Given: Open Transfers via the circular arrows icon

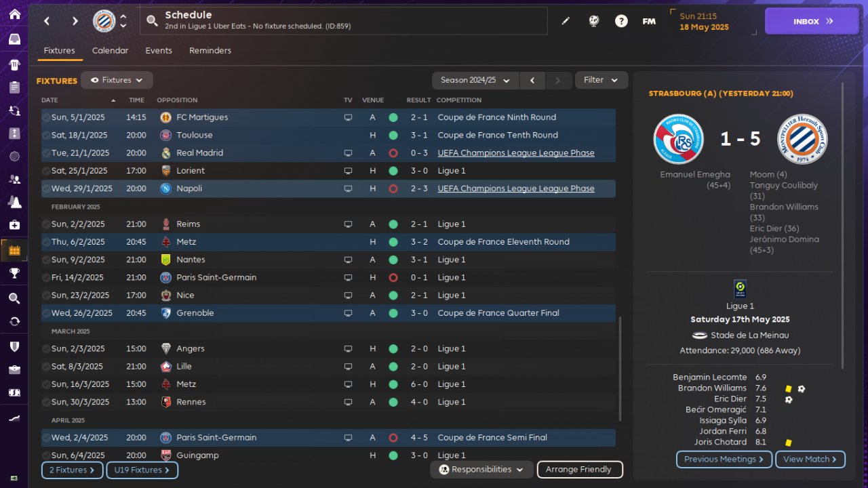Looking at the screenshot, I should (14, 321).
